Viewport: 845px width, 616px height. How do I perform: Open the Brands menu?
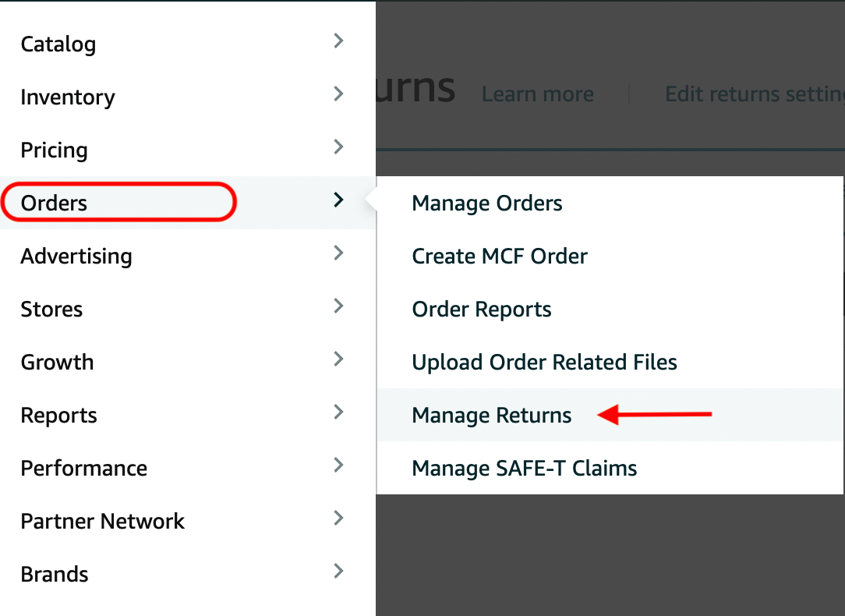click(188, 574)
